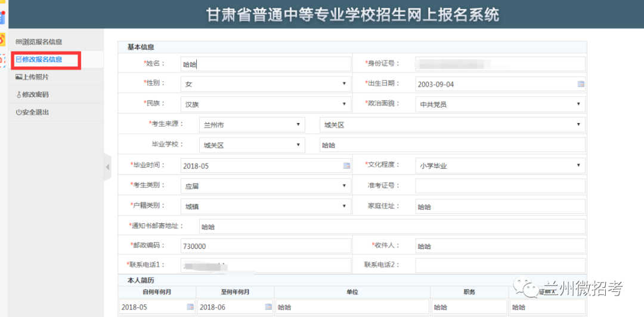Screen dimensions: 644x317
Task: Click the 姓名 input field
Action: 265,64
